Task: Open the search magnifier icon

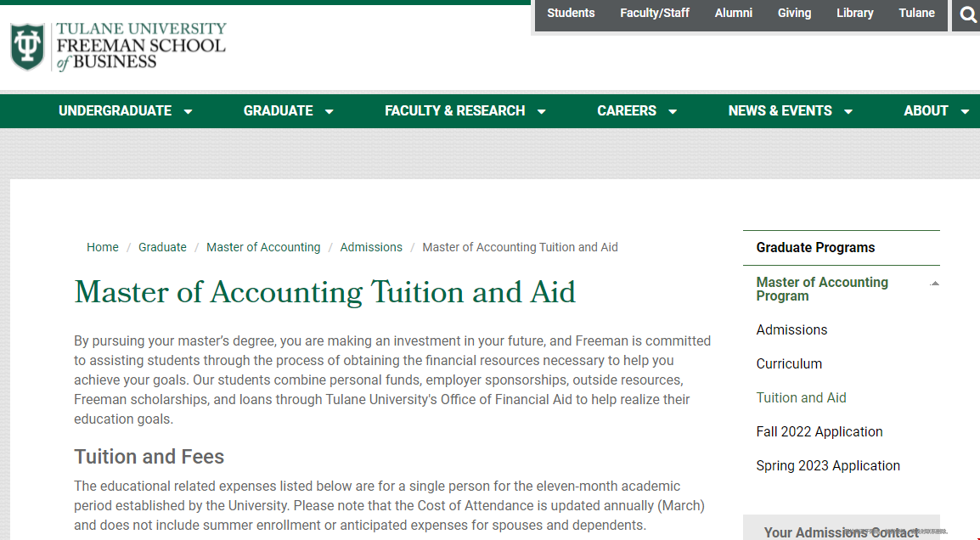Action: (x=967, y=14)
